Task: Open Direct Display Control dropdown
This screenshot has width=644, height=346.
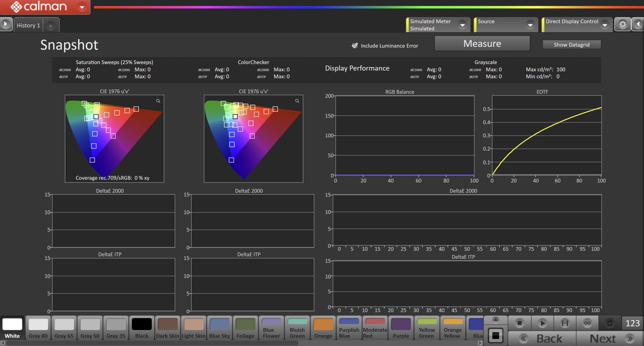Action: tap(605, 25)
